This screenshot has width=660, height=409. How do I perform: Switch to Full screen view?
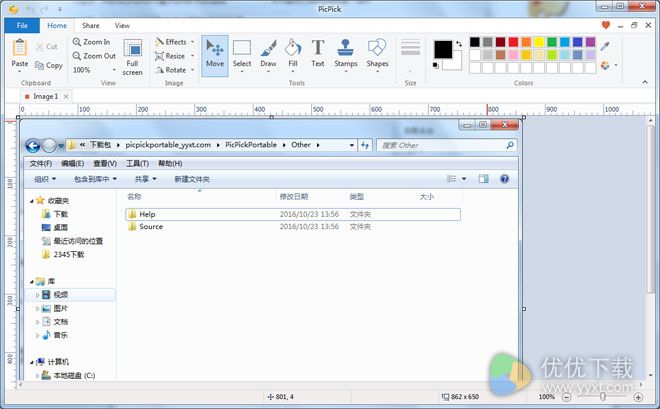pyautogui.click(x=133, y=57)
